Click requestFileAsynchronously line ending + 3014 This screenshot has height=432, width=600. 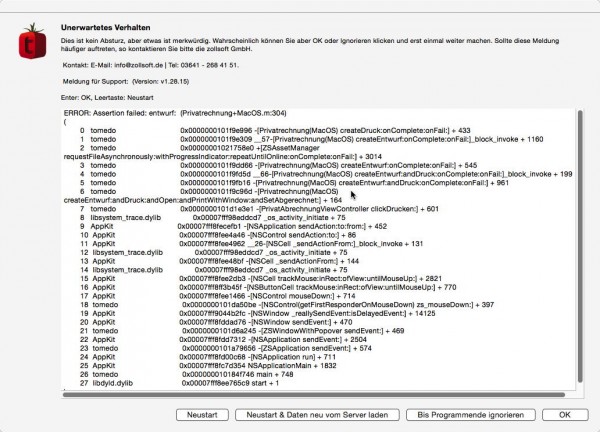pyautogui.click(x=223, y=157)
